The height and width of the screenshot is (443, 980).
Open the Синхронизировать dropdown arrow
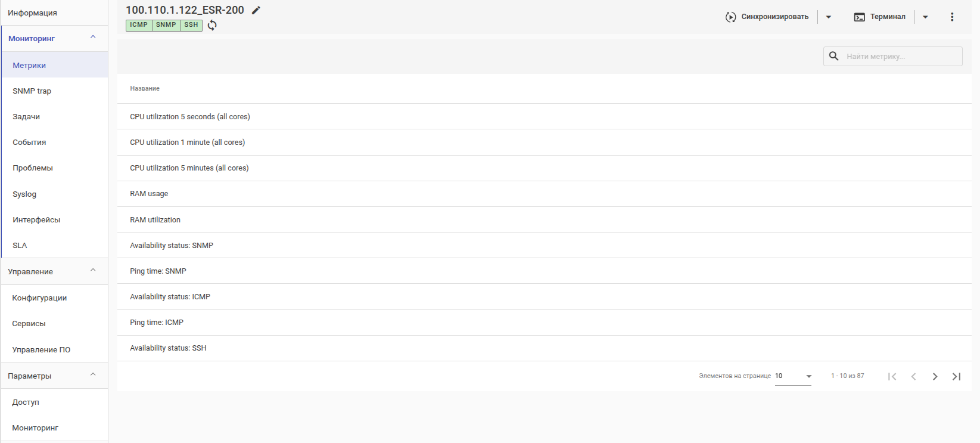pos(829,17)
